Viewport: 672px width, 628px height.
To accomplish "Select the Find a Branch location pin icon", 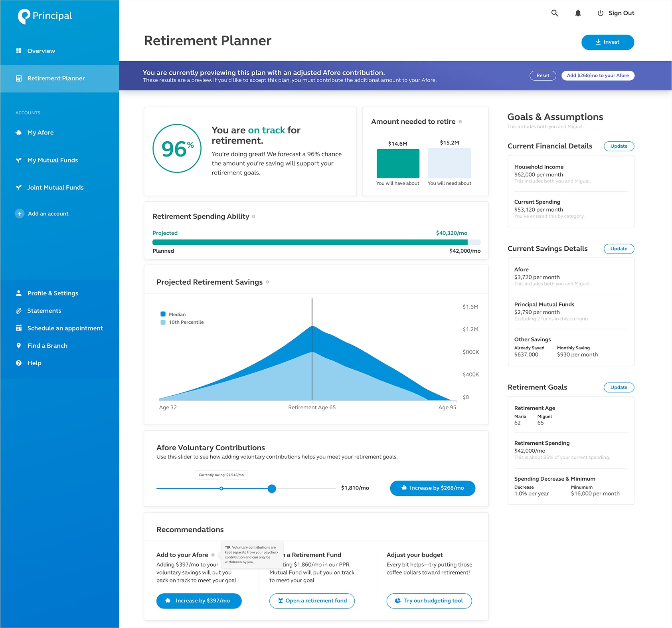I will (x=18, y=345).
